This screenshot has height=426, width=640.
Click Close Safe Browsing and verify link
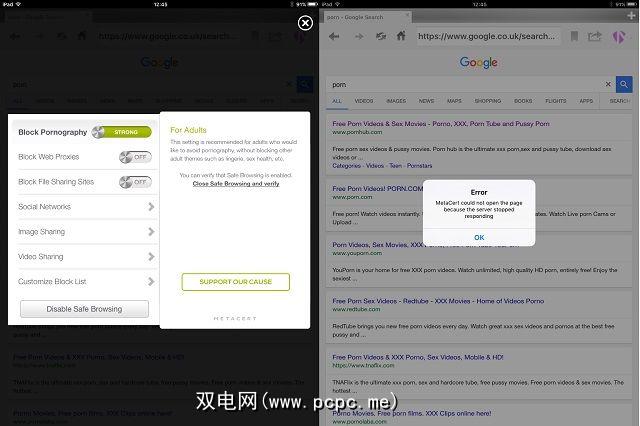(x=236, y=184)
